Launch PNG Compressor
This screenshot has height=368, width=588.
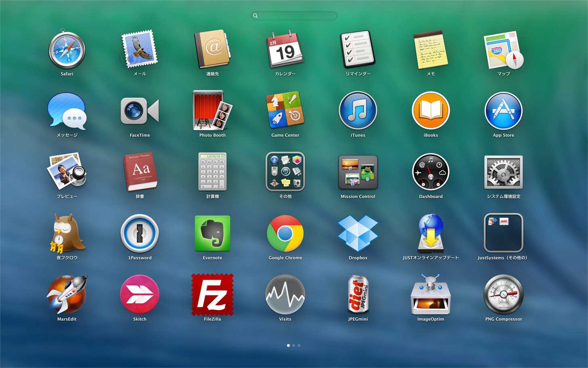tap(504, 295)
